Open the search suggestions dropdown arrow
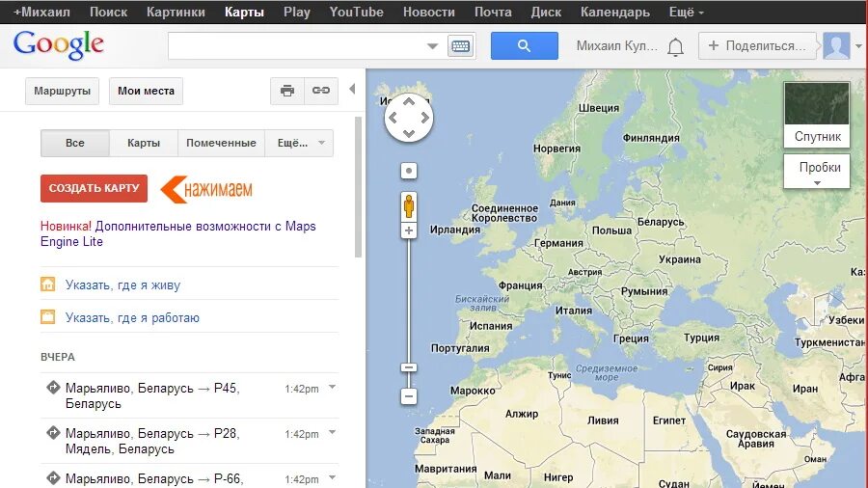The height and width of the screenshot is (488, 868). (x=432, y=46)
